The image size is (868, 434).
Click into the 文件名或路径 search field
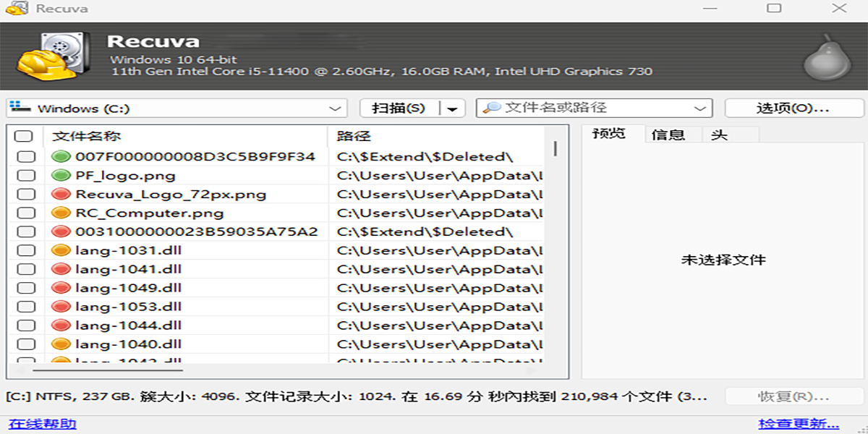(x=595, y=108)
